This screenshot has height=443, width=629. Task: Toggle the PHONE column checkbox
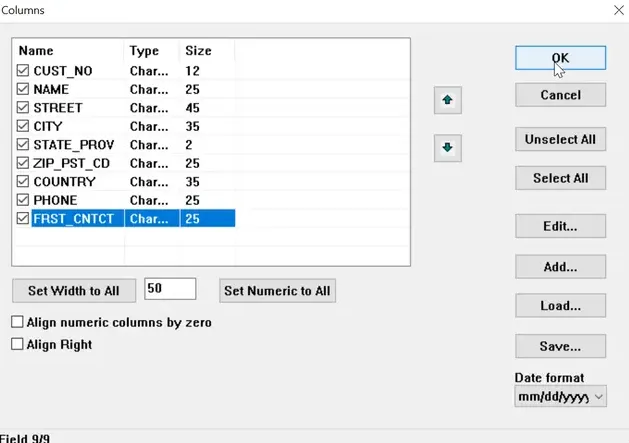23,199
